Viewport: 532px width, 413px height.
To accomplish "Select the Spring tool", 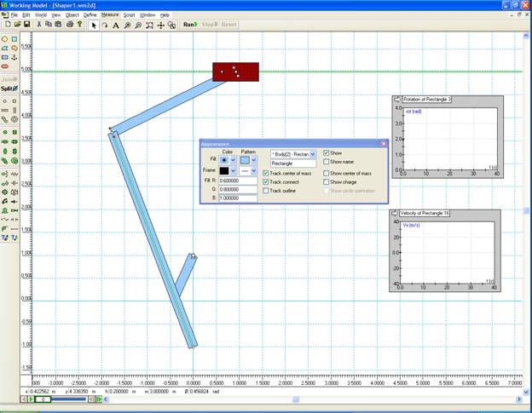I will (x=14, y=174).
